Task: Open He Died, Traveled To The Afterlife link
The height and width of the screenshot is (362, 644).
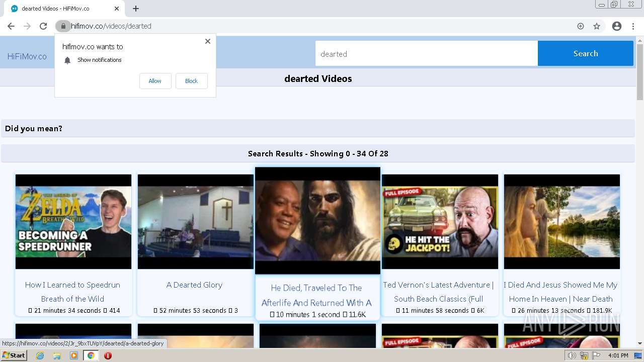Action: coord(316,295)
